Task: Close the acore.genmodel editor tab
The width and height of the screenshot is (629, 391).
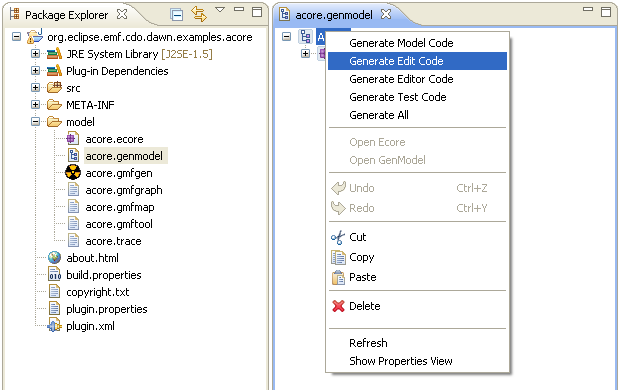Action: (386, 14)
